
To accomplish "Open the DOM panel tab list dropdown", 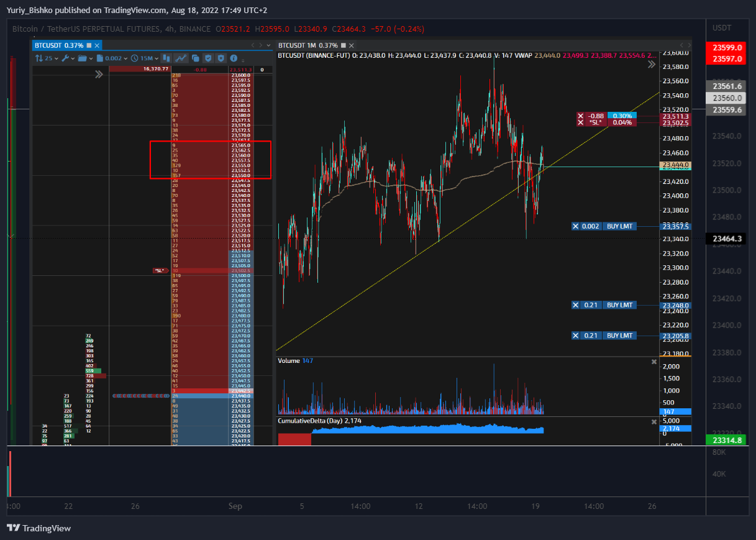I will click(268, 45).
